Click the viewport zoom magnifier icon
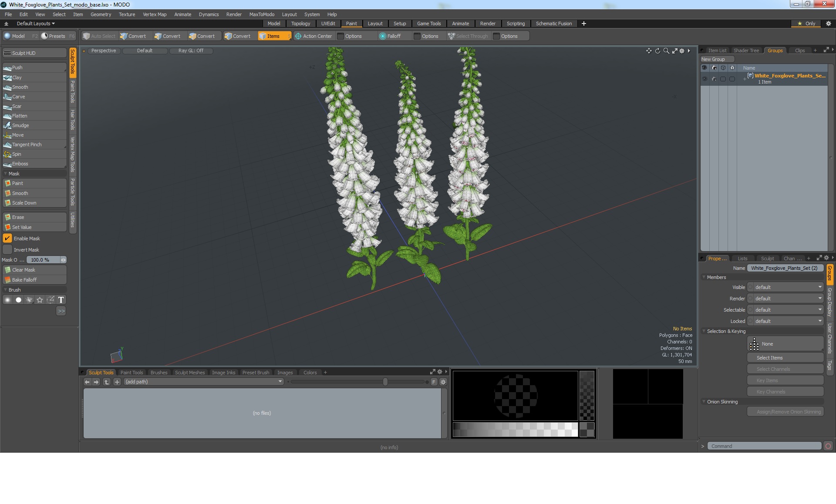836x504 pixels. (666, 51)
